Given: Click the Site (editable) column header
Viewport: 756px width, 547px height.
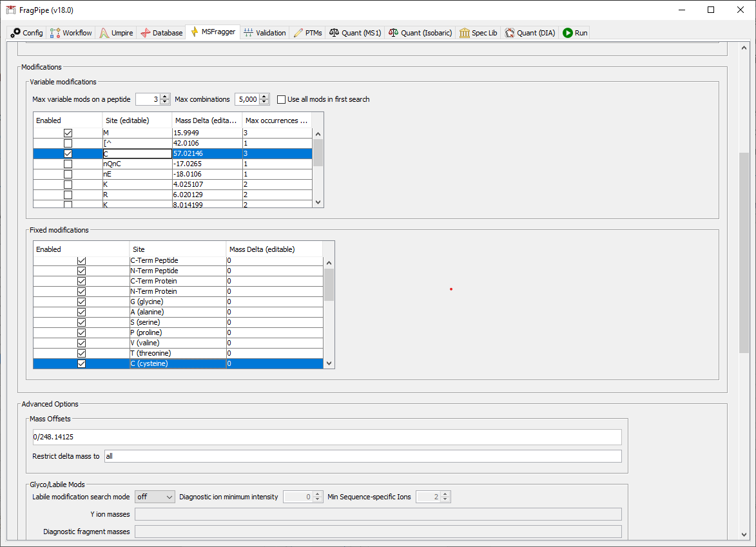Looking at the screenshot, I should coord(137,120).
